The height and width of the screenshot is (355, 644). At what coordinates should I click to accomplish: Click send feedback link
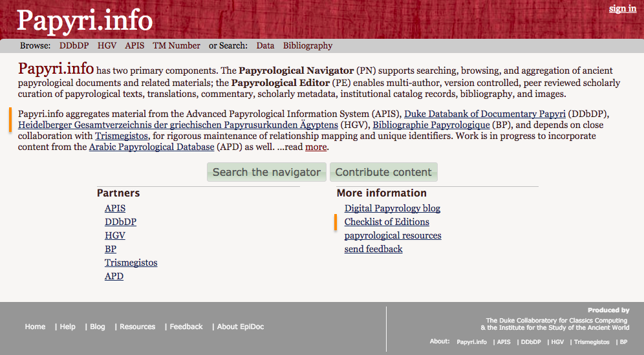pos(373,249)
